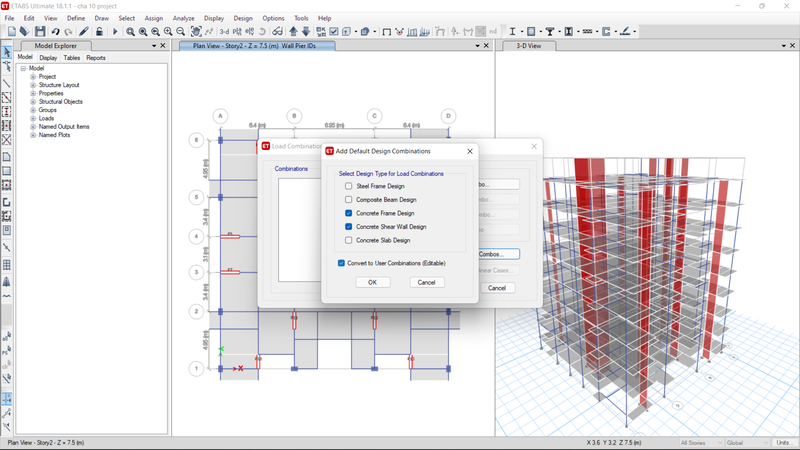Click the Move Down in List arrow icon
Image resolution: width=800 pixels, height=450 pixels.
coord(306,32)
